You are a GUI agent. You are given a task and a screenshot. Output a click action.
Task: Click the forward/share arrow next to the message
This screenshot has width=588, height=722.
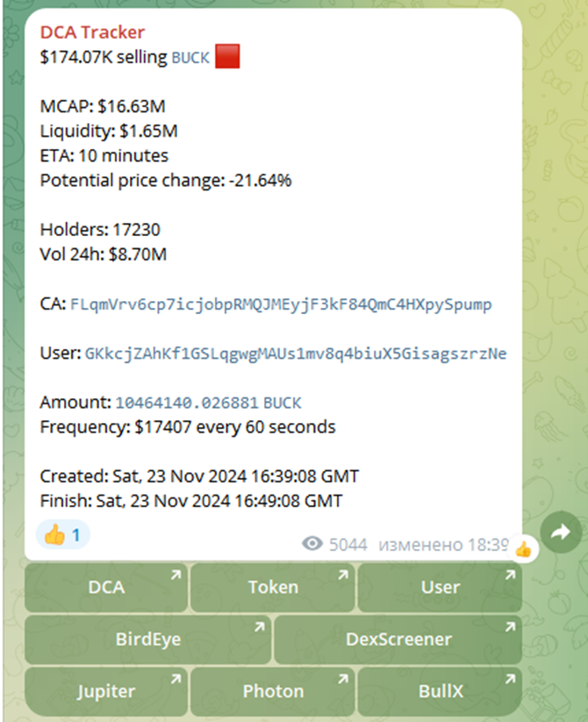[561, 532]
